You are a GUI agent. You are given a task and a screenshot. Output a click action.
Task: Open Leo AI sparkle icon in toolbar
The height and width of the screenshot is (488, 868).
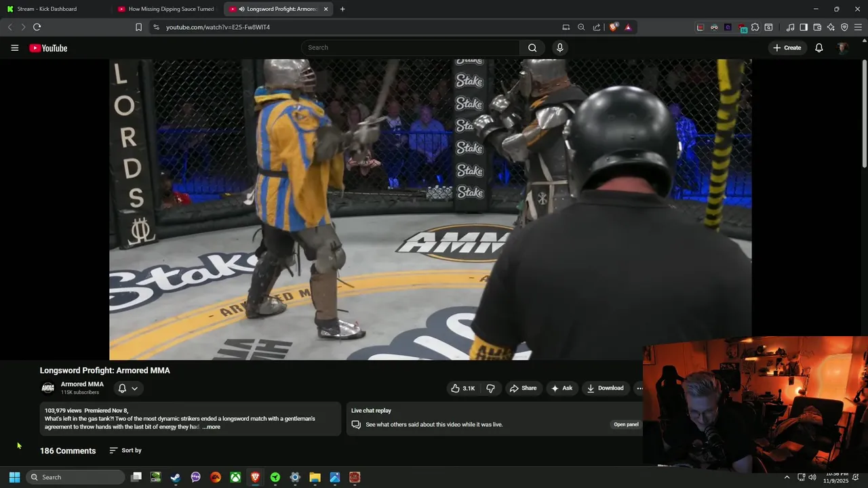831,27
